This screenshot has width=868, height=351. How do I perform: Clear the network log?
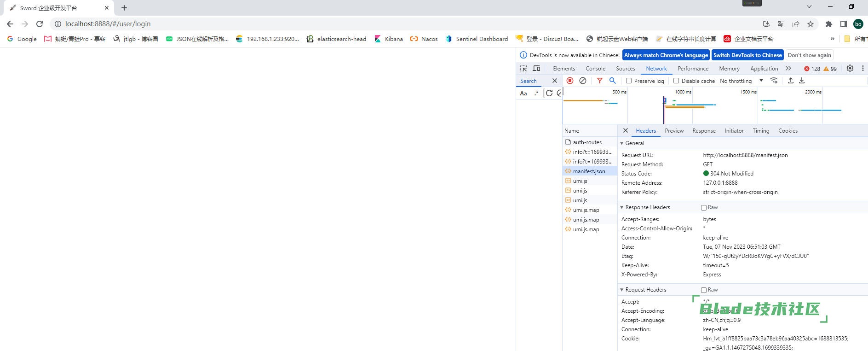click(583, 81)
